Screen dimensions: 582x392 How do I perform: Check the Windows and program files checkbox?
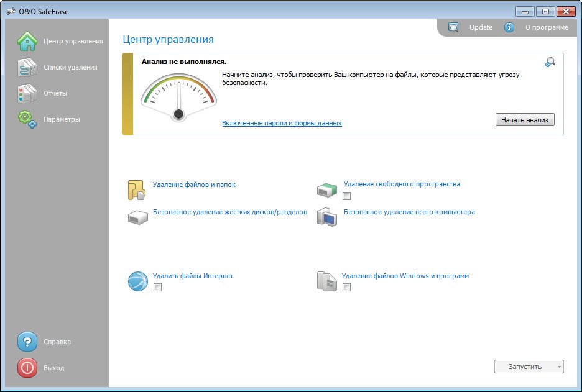[x=346, y=287]
